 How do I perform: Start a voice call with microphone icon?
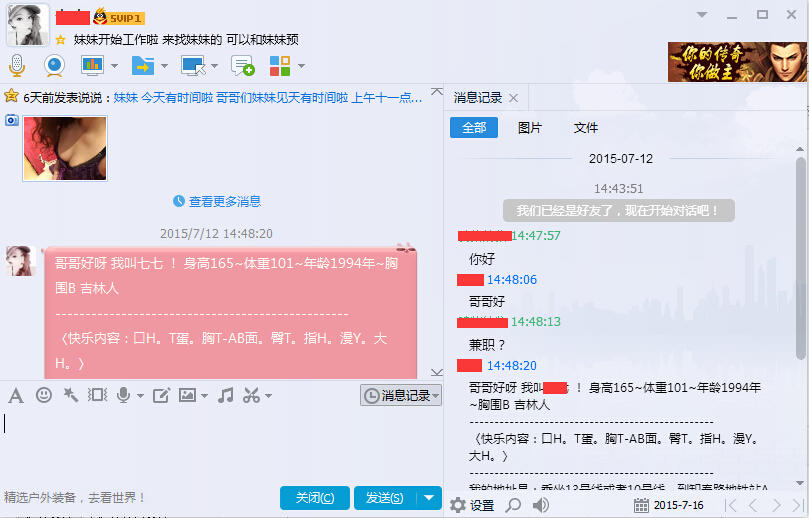click(17, 66)
